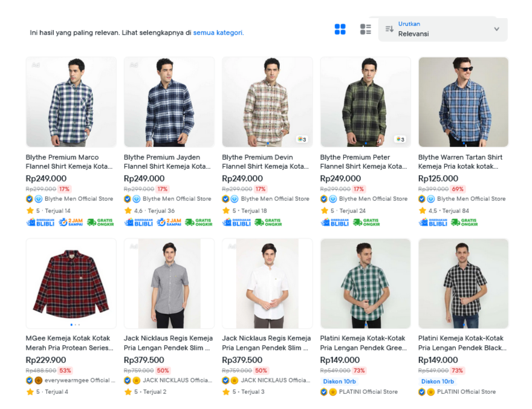Image resolution: width=532 pixels, height=409 pixels.
Task: Click Terjual 36 text on Jayden shirt
Action: pyautogui.click(x=161, y=211)
